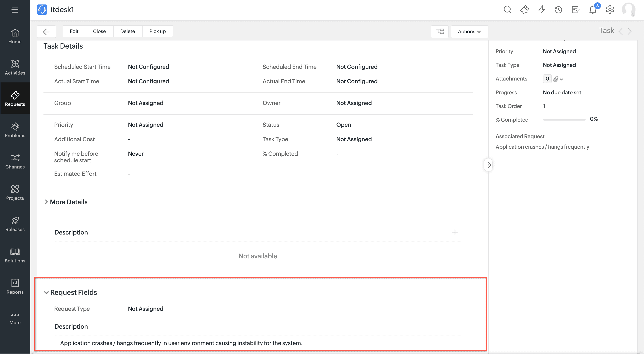The image size is (644, 354).
Task: Open the notifications bell icon
Action: point(593,10)
